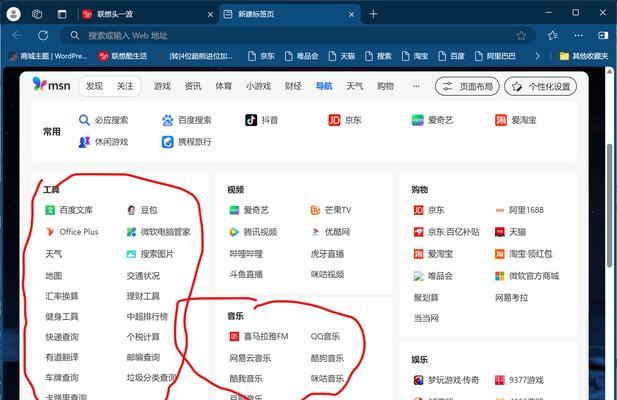Viewport: 617px width, 400px height.
Task: Expand the msn nav more (…) menu
Action: click(x=416, y=86)
